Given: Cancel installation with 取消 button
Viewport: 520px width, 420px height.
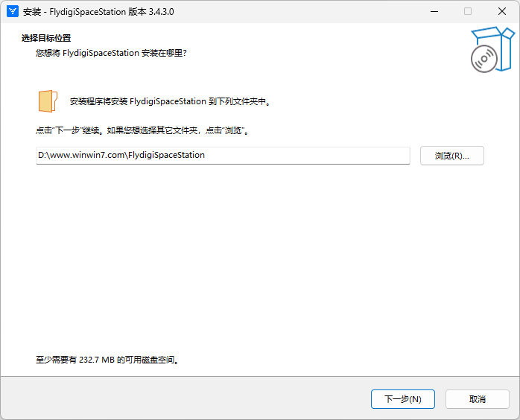Looking at the screenshot, I should point(478,399).
